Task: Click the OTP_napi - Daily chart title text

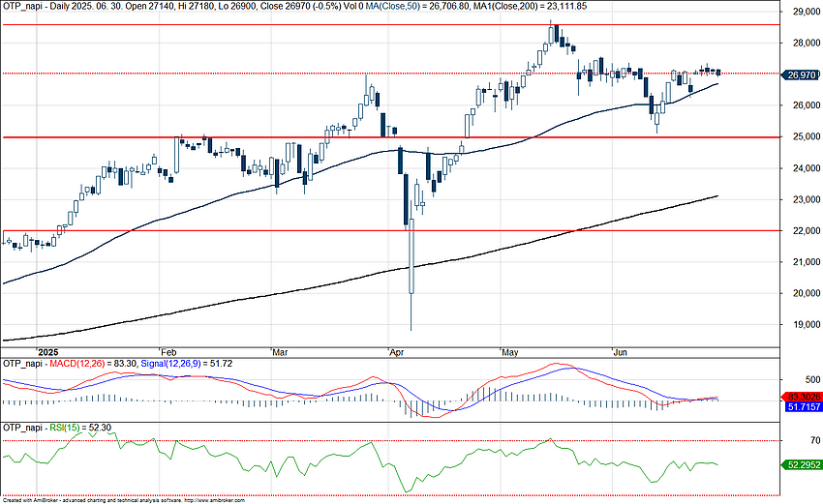Action: coord(37,7)
